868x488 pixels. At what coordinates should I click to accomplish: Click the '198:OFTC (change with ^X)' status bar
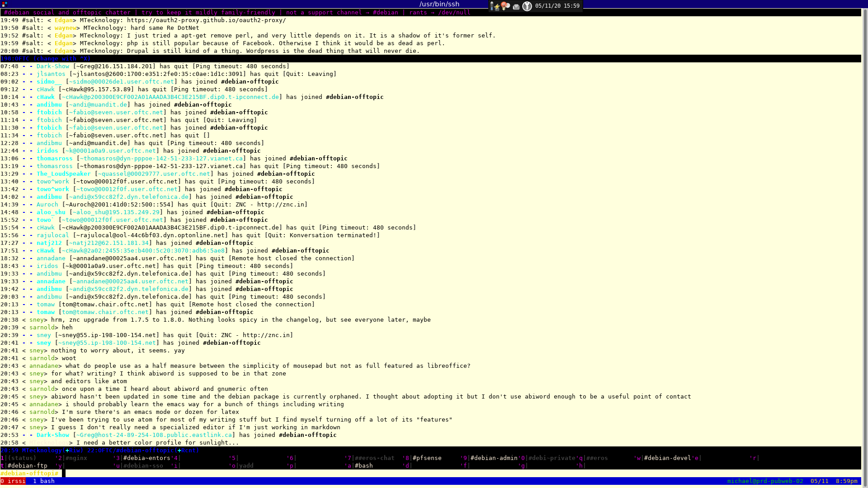(x=45, y=59)
